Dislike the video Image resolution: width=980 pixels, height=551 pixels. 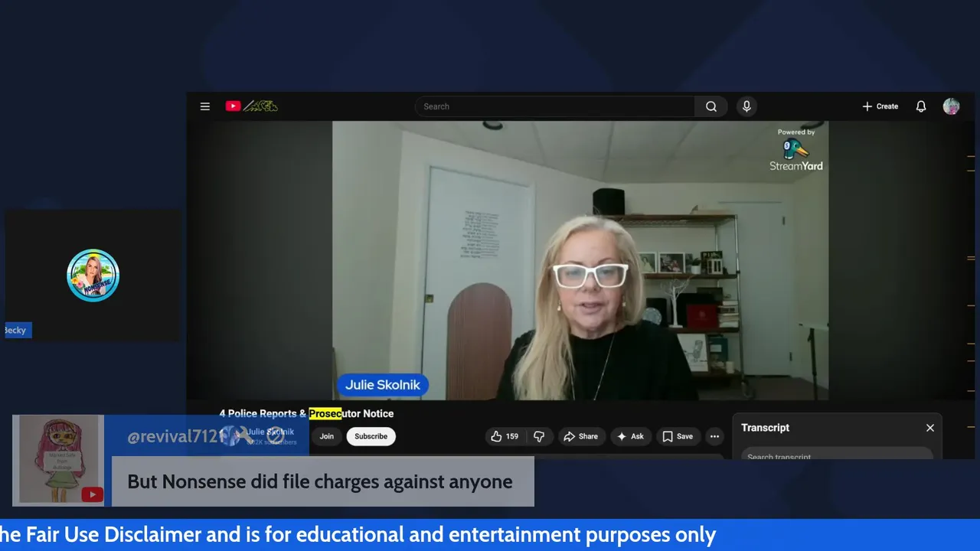click(539, 436)
